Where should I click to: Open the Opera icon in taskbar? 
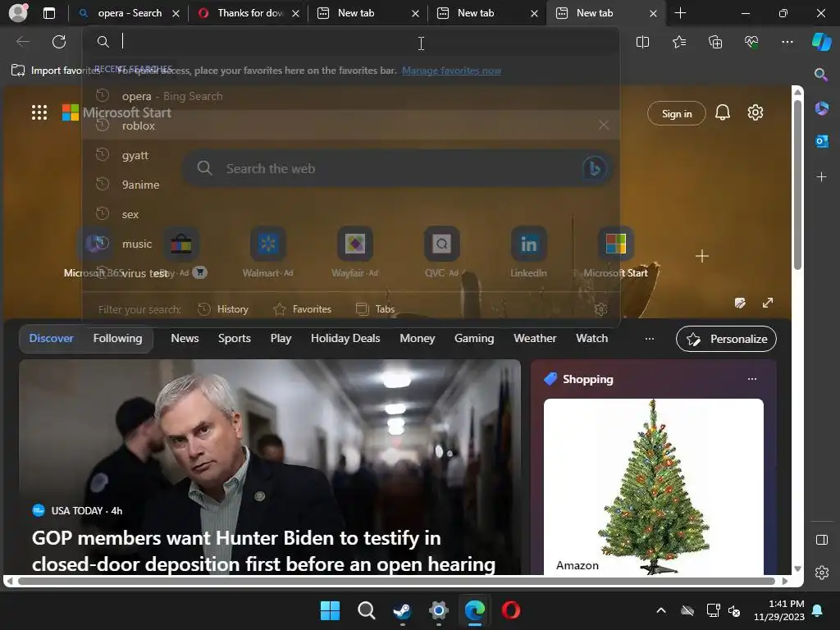pyautogui.click(x=510, y=610)
